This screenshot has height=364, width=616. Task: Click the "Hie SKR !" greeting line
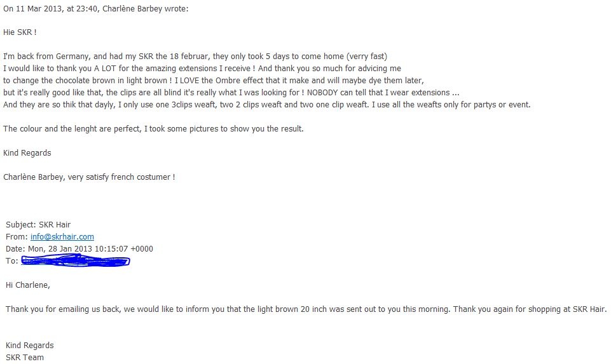point(20,32)
